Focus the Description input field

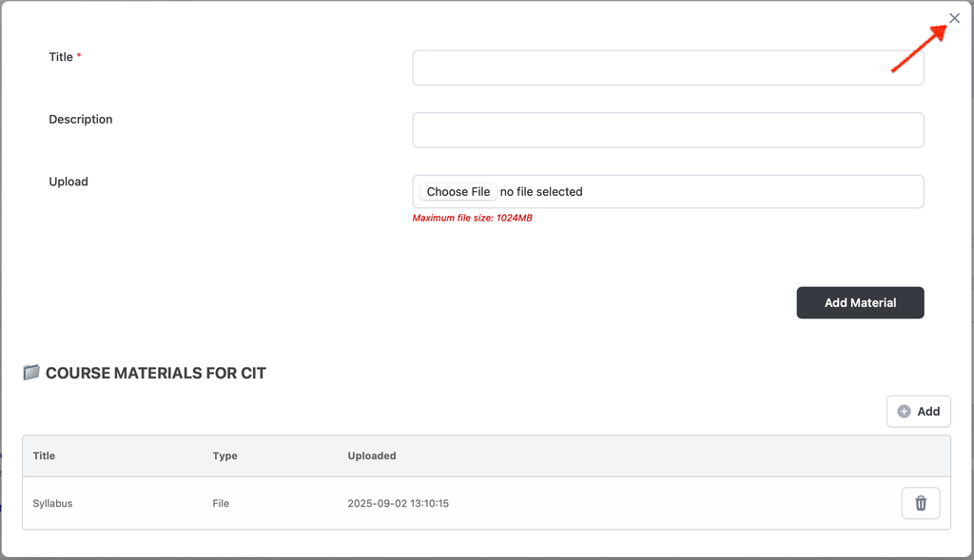pyautogui.click(x=668, y=130)
